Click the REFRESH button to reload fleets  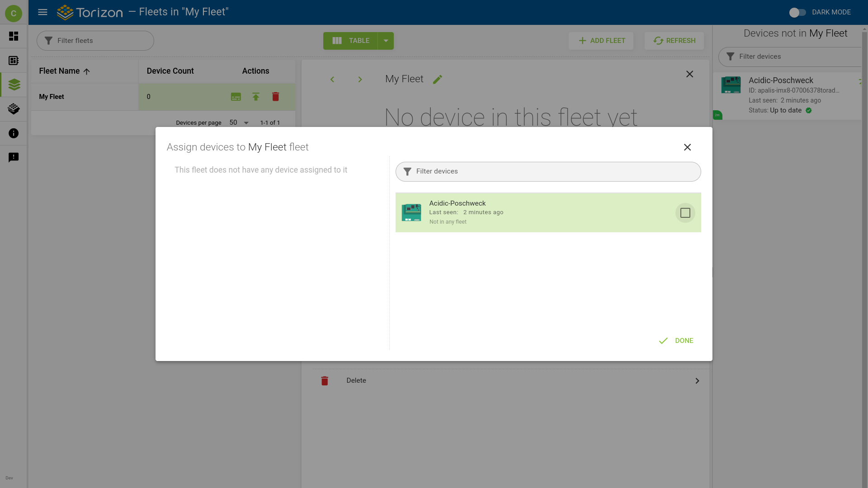674,41
